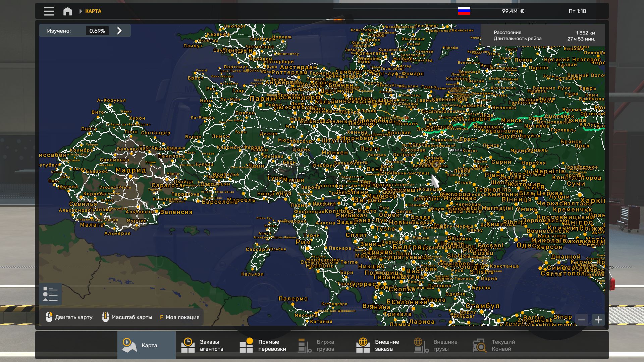Expand the Изучено exploration arrow

click(119, 31)
